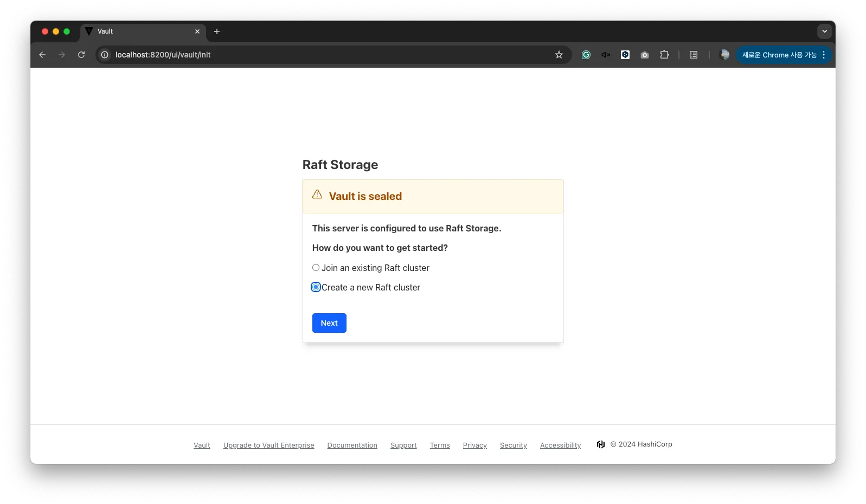Click the browser forward arrow
The image size is (866, 504).
click(x=62, y=55)
